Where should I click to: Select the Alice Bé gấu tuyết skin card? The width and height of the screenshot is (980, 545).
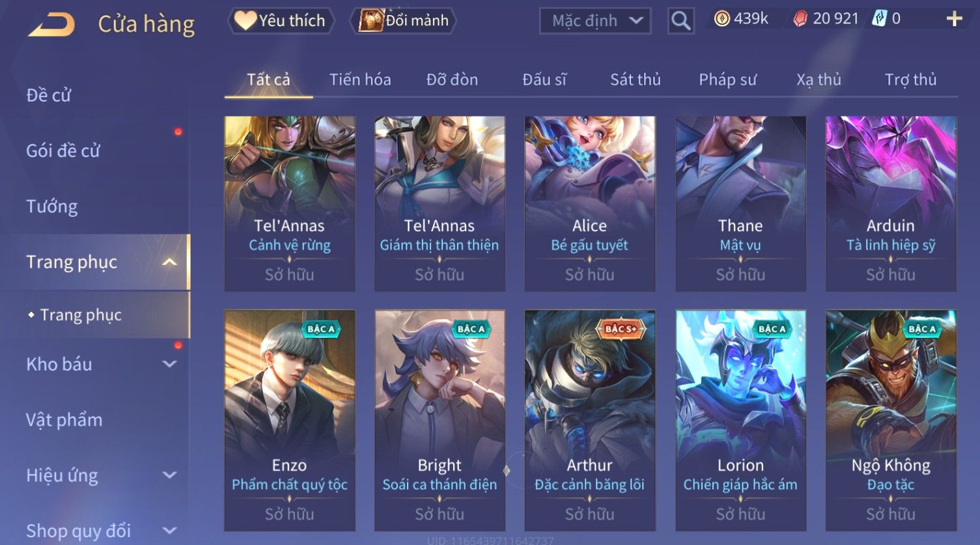click(589, 203)
